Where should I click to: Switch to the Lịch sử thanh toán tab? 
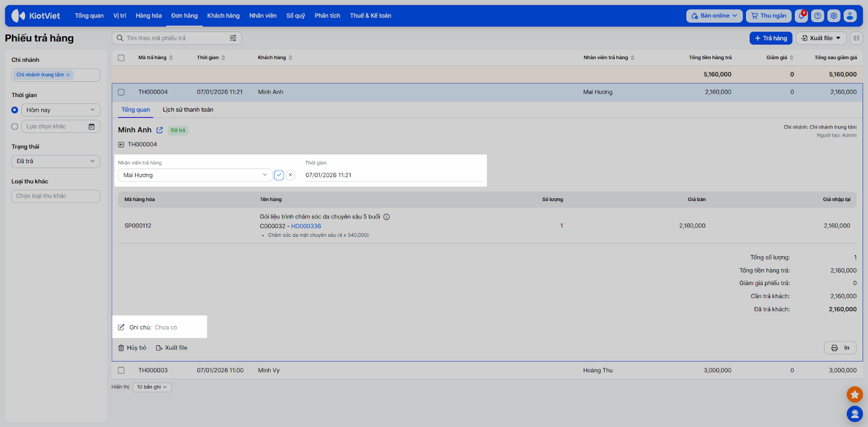click(188, 109)
